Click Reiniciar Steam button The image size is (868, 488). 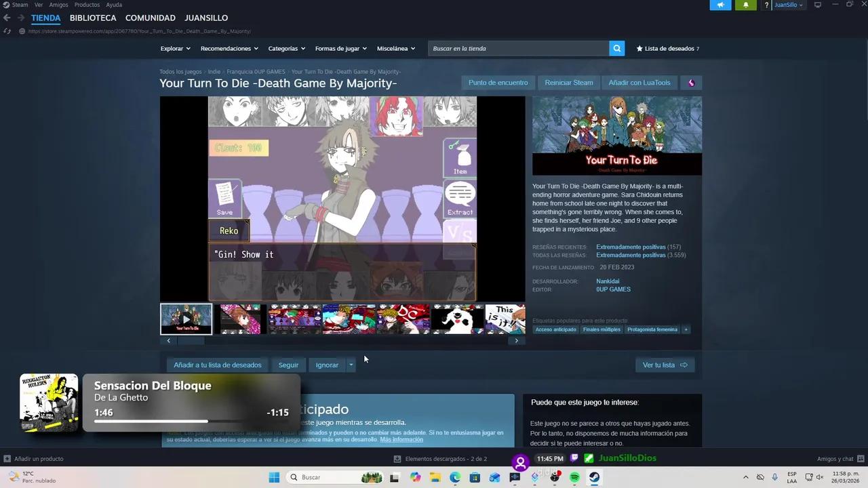click(569, 83)
